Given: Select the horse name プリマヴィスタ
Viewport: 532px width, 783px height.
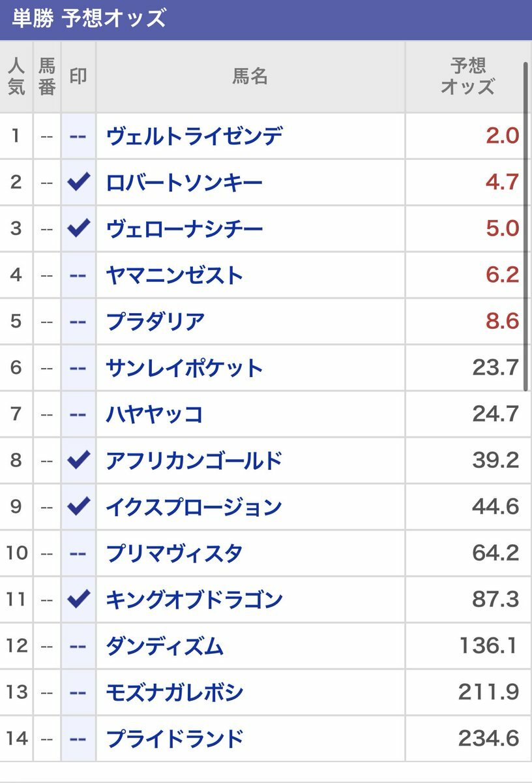Looking at the screenshot, I should pos(174,553).
